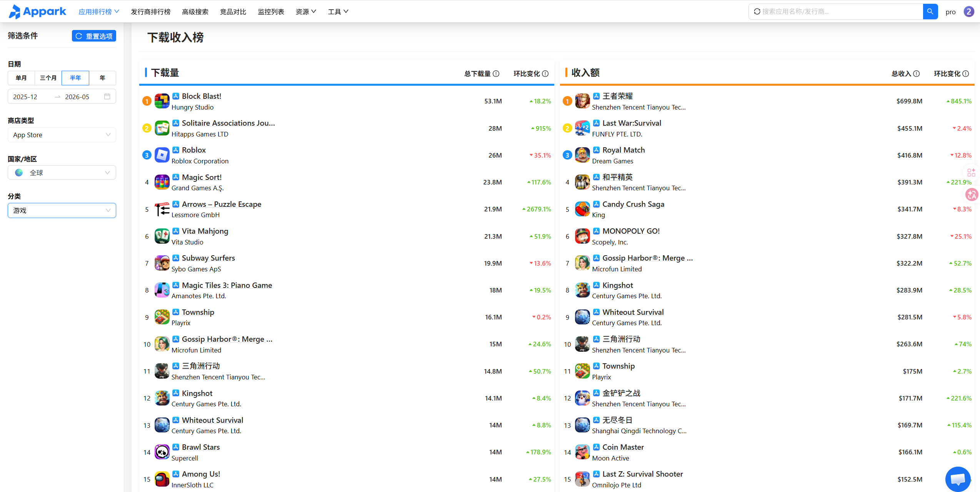Select the 三个月 date period
980x492 pixels.
click(48, 78)
